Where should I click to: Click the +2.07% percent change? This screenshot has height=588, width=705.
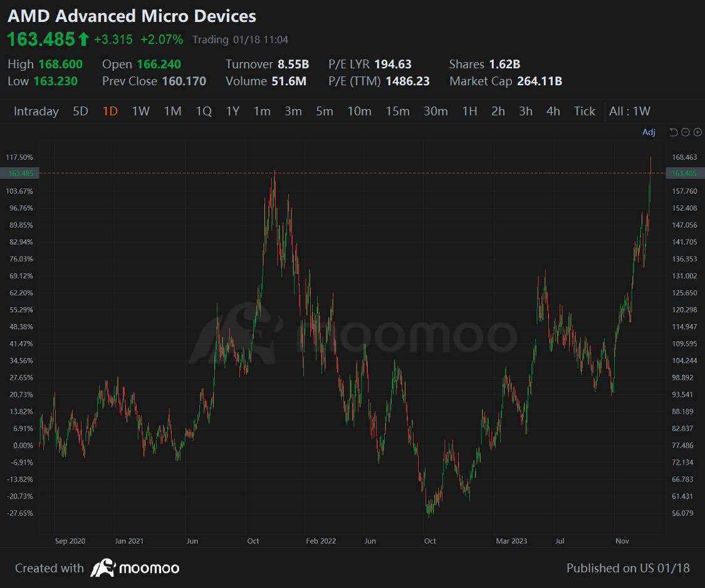point(162,39)
